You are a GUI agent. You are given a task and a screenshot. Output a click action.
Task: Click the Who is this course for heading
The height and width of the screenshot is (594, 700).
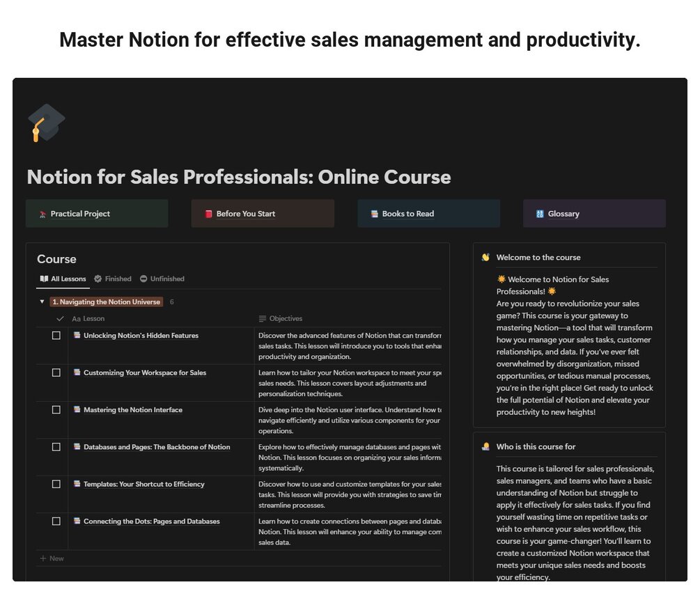point(536,447)
